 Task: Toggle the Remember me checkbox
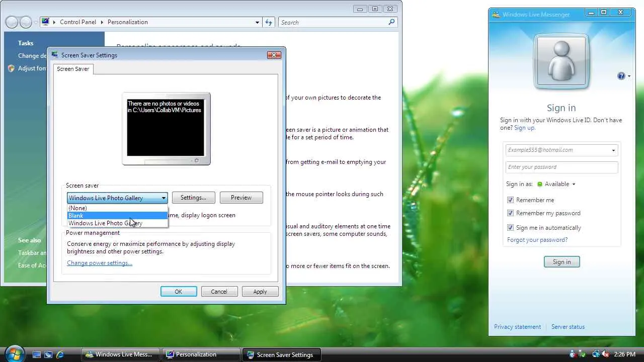pos(511,200)
